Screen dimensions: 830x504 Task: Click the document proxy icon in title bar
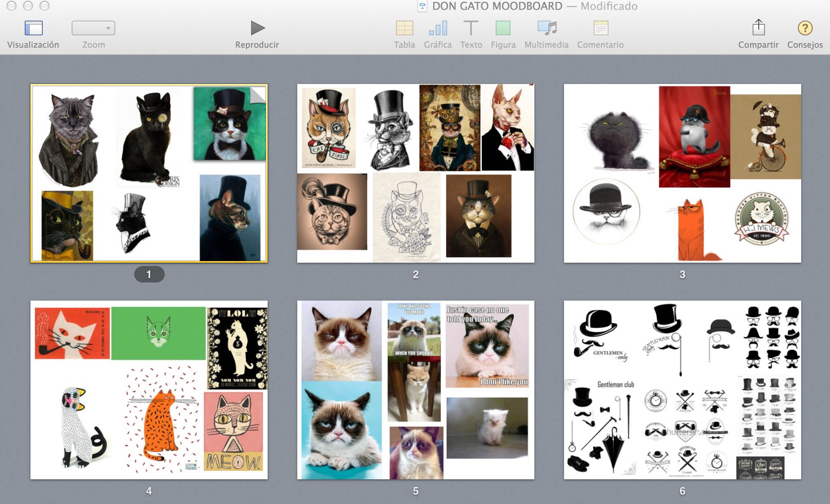coord(422,6)
